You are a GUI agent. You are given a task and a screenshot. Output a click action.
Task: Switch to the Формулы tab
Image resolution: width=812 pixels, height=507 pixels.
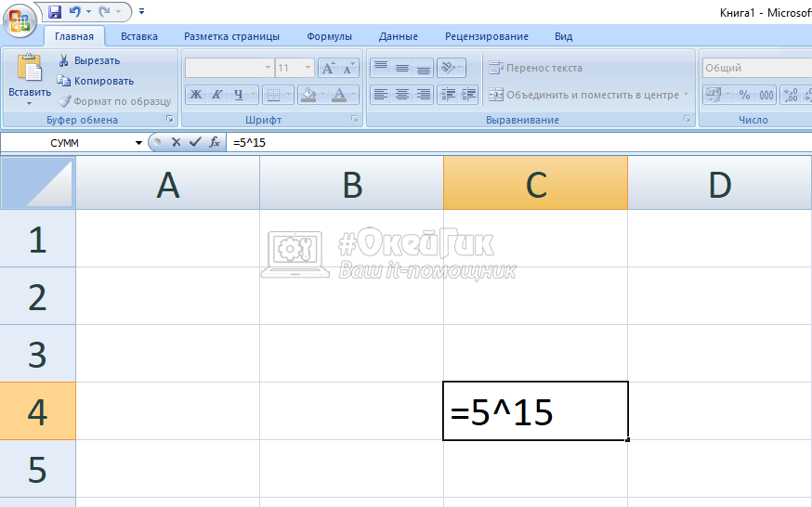329,36
